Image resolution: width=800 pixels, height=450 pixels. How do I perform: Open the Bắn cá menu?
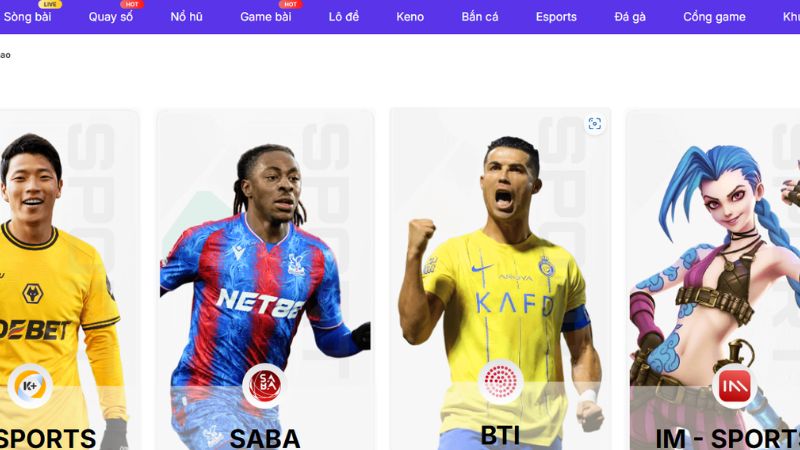(480, 17)
